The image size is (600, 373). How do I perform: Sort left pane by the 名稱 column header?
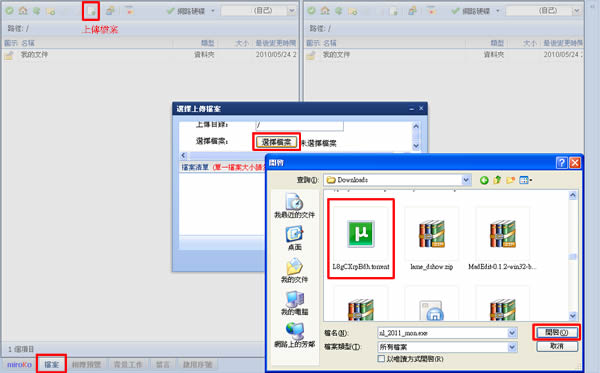click(x=28, y=43)
